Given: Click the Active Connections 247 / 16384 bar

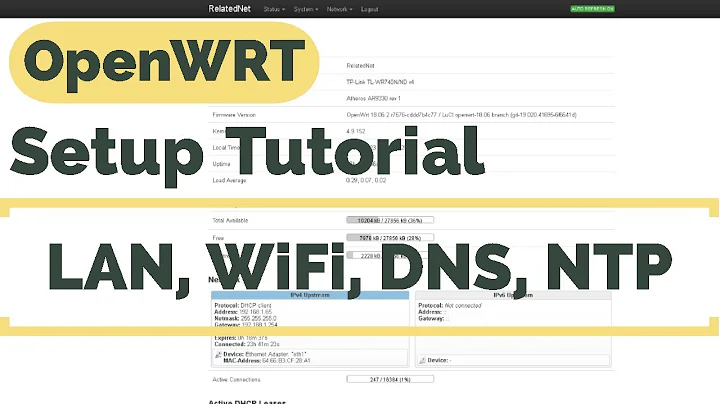Looking at the screenshot, I should (x=390, y=379).
